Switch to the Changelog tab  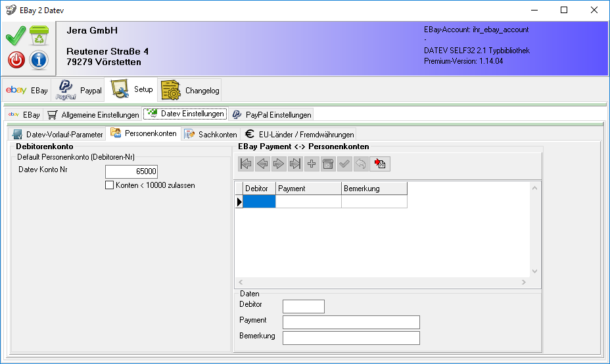tap(191, 90)
